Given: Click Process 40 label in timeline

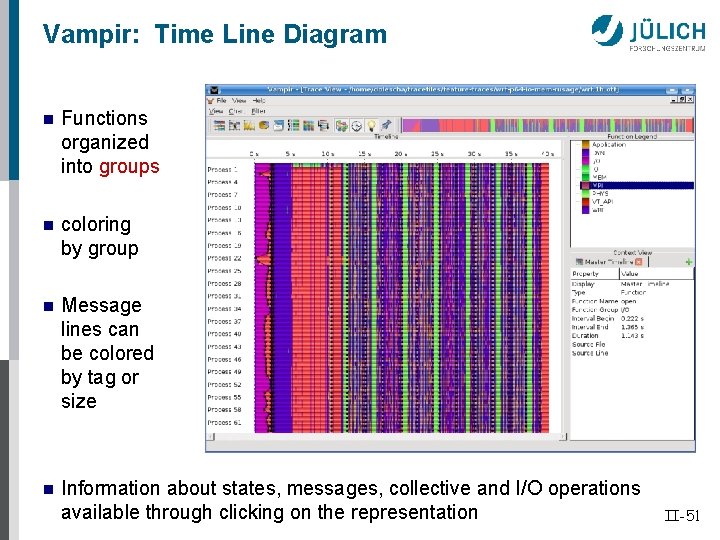Looking at the screenshot, I should pyautogui.click(x=224, y=334).
